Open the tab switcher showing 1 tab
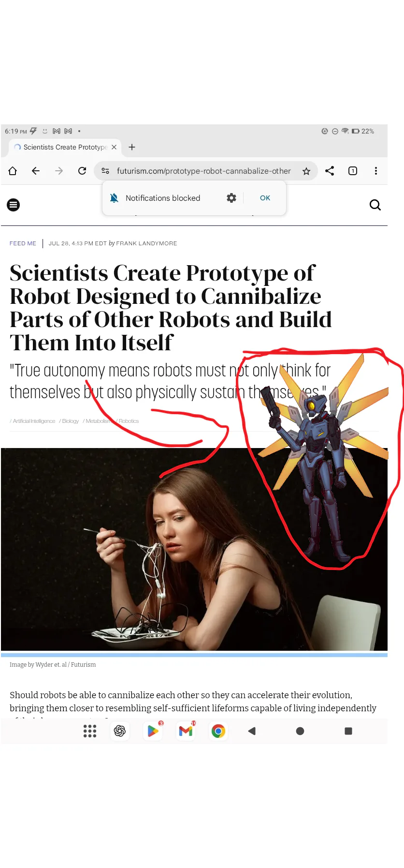Image resolution: width=404 pixels, height=868 pixels. tap(353, 171)
